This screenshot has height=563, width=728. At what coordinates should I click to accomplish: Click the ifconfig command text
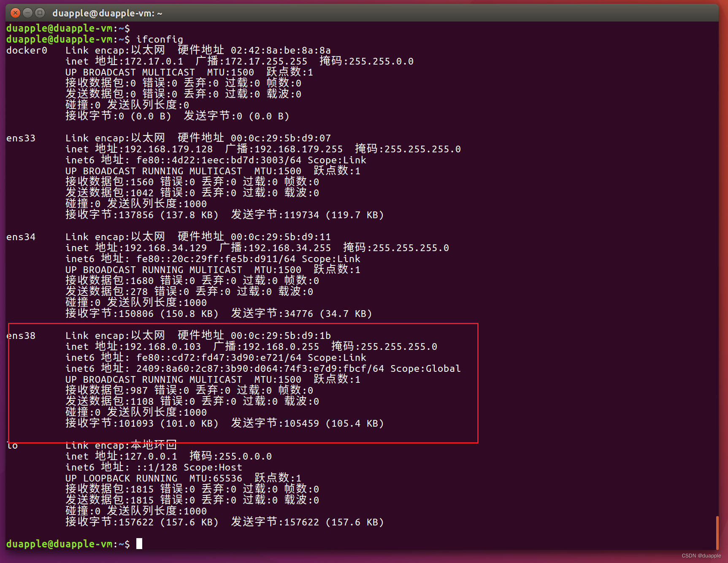click(x=160, y=39)
